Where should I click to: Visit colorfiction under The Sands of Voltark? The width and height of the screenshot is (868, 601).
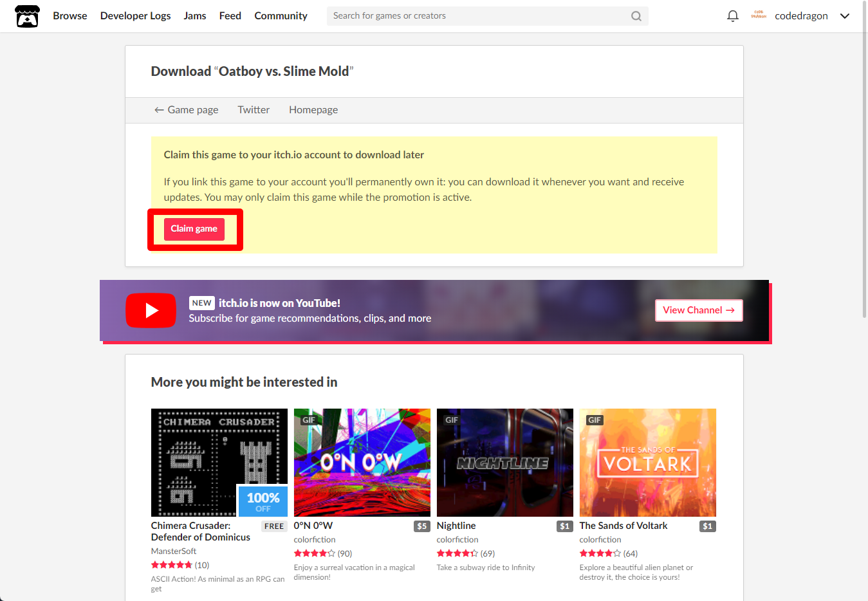(x=600, y=540)
